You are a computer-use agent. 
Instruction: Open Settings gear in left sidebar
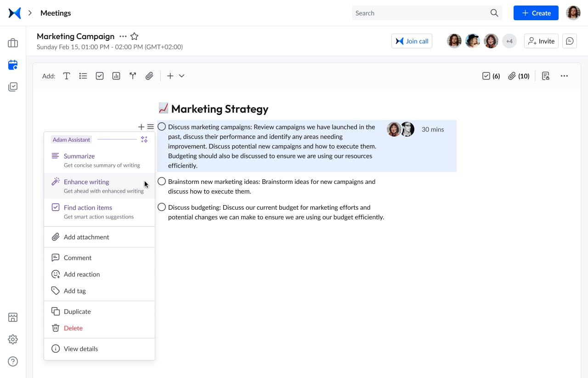[x=13, y=339]
